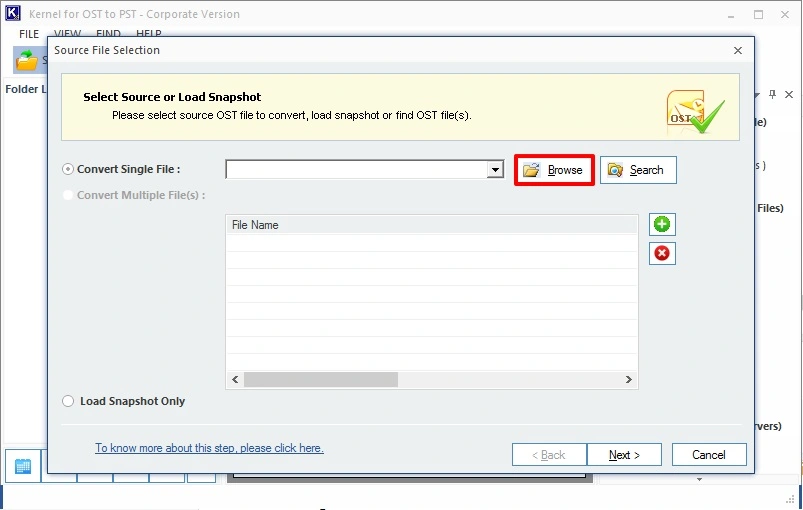Click the file list horizontal scrollbar thumb

320,380
